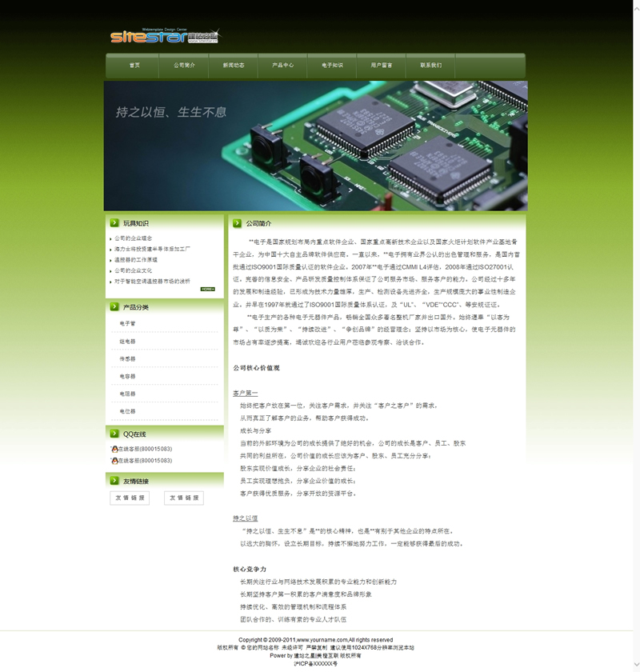Click the SiteStar logo in the header

pyautogui.click(x=164, y=36)
